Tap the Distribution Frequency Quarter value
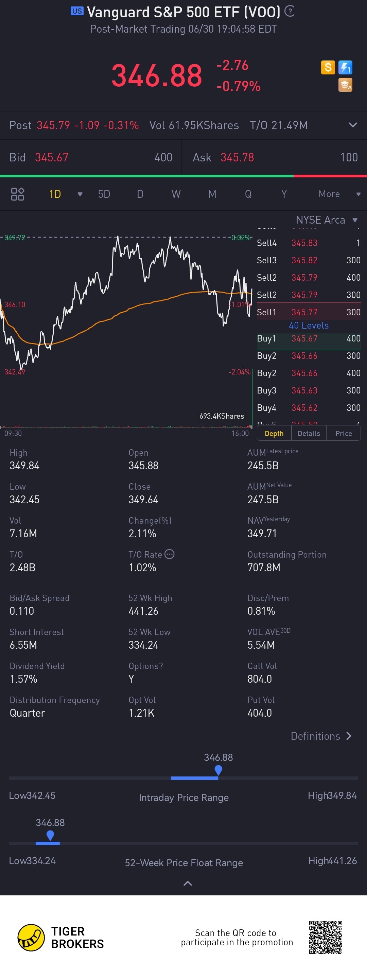Image resolution: width=367 pixels, height=980 pixels. 28,713
